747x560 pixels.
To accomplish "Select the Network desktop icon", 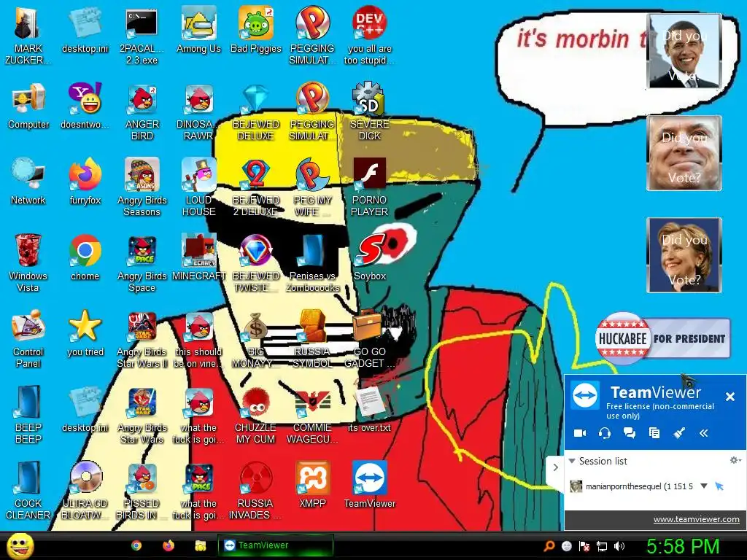I will (x=28, y=182).
